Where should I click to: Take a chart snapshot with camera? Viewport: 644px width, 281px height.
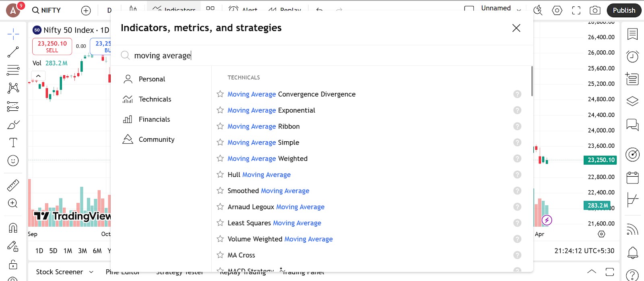pos(595,10)
